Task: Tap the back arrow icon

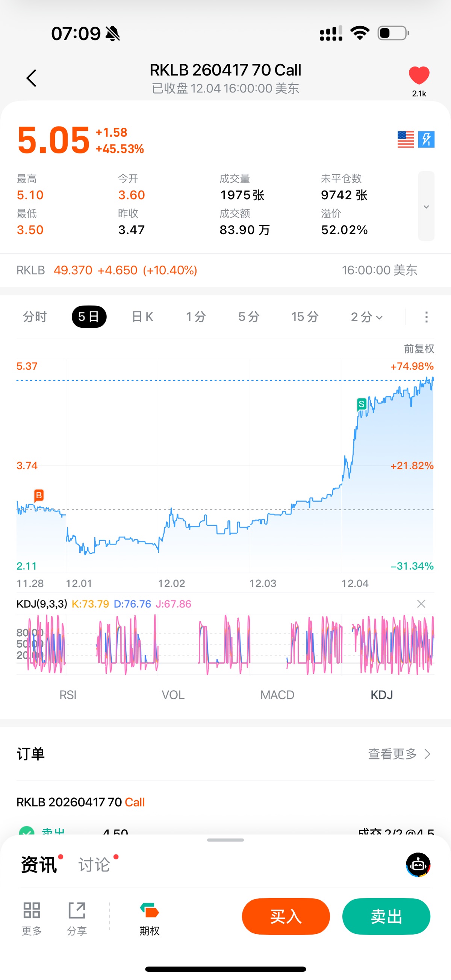Action: click(x=32, y=79)
